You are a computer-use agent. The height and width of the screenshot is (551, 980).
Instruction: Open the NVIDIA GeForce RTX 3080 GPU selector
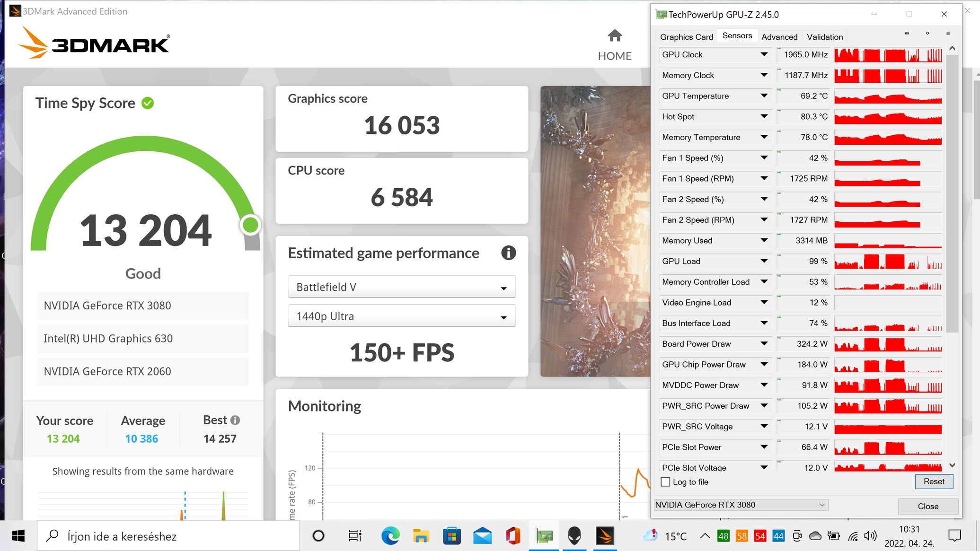[741, 505]
